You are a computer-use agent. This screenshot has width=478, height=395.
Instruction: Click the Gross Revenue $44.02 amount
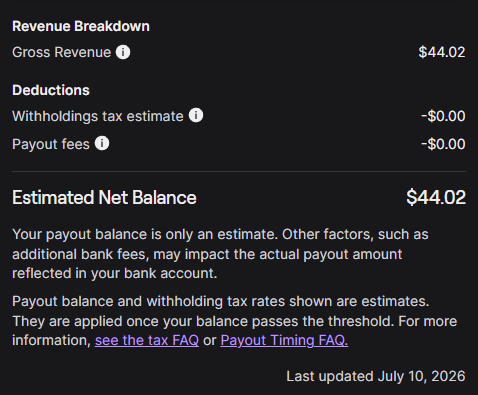point(442,52)
